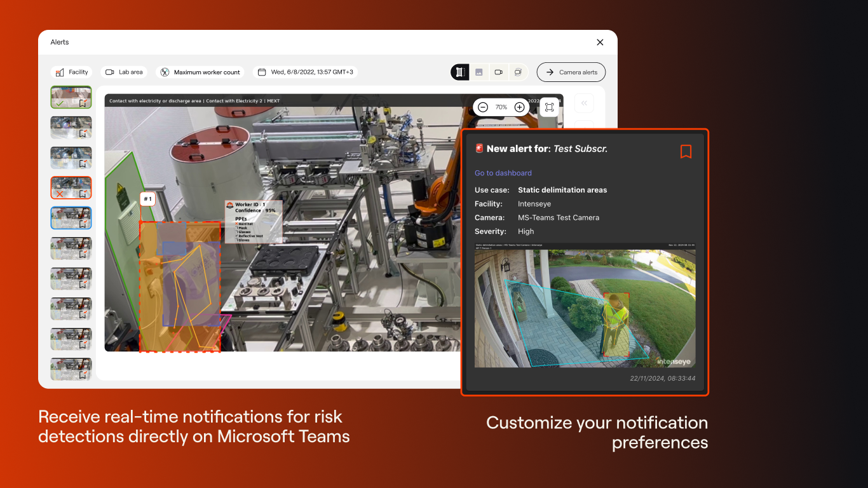This screenshot has width=868, height=488.
Task: Zoom out with the minus icon
Action: coord(483,107)
